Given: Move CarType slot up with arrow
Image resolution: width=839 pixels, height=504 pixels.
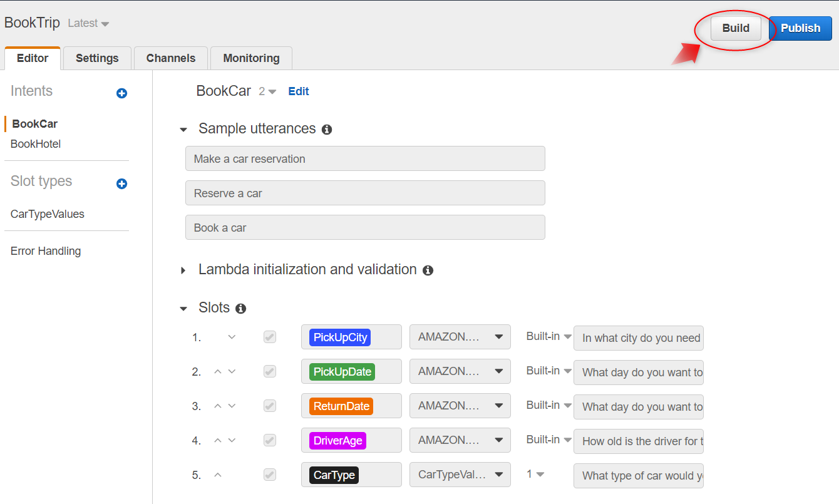Looking at the screenshot, I should point(218,475).
